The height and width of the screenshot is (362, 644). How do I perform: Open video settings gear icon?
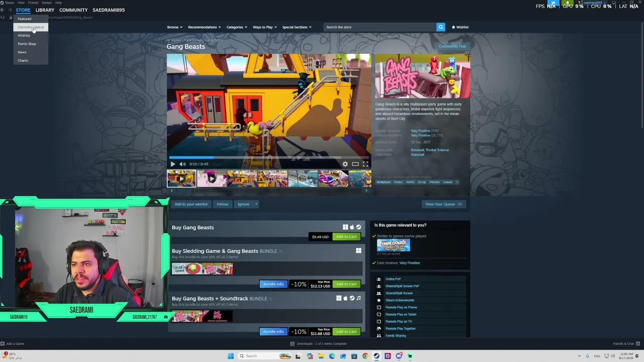pyautogui.click(x=345, y=164)
